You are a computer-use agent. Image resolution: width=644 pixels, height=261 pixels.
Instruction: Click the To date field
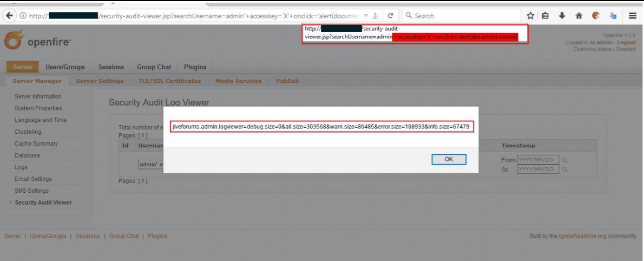pos(538,169)
